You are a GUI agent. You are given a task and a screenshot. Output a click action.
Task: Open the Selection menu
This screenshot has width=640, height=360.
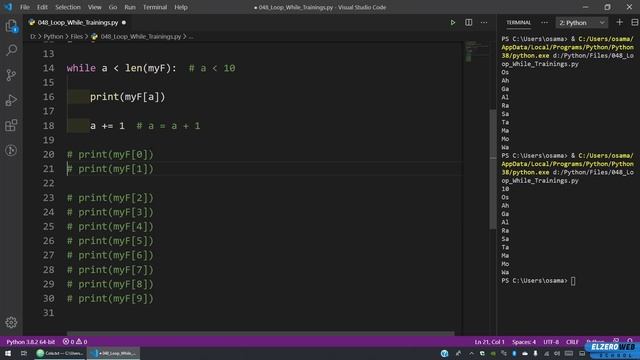68,7
